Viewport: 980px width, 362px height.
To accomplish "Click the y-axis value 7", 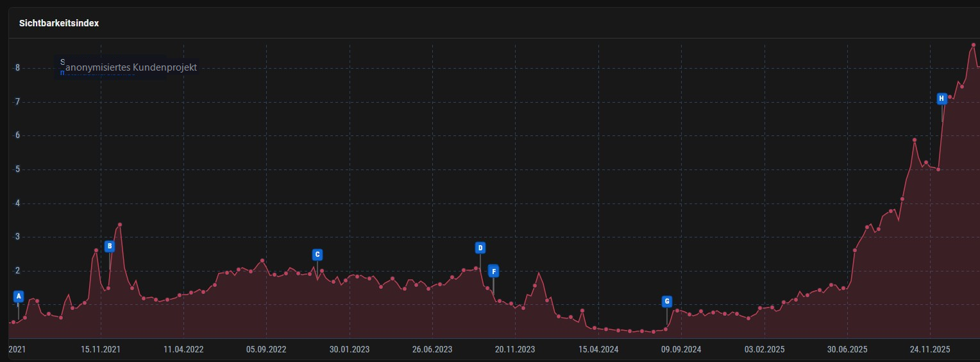I will (x=17, y=102).
